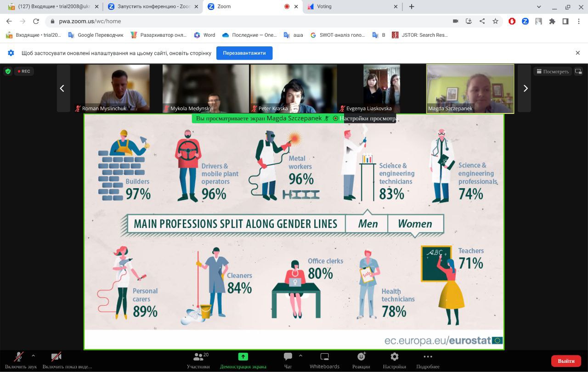Viewport: 588px width, 372px height.
Task: Show next video thumbnails with right arrow
Action: [x=525, y=88]
